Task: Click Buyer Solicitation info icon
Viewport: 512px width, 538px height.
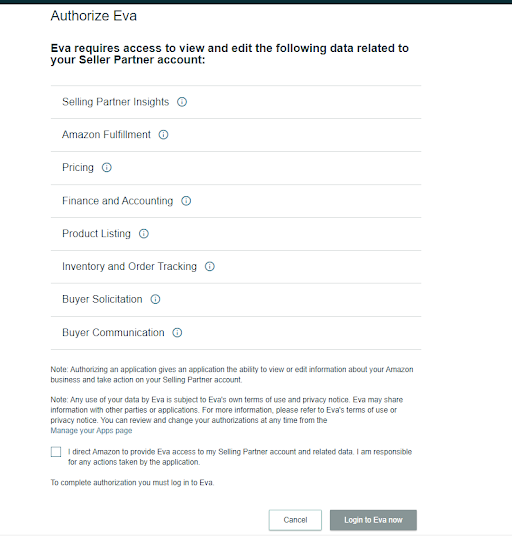Action: [155, 299]
